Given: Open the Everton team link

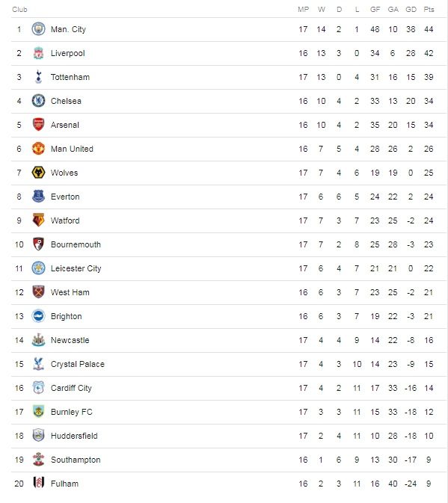Looking at the screenshot, I should 65,197.
